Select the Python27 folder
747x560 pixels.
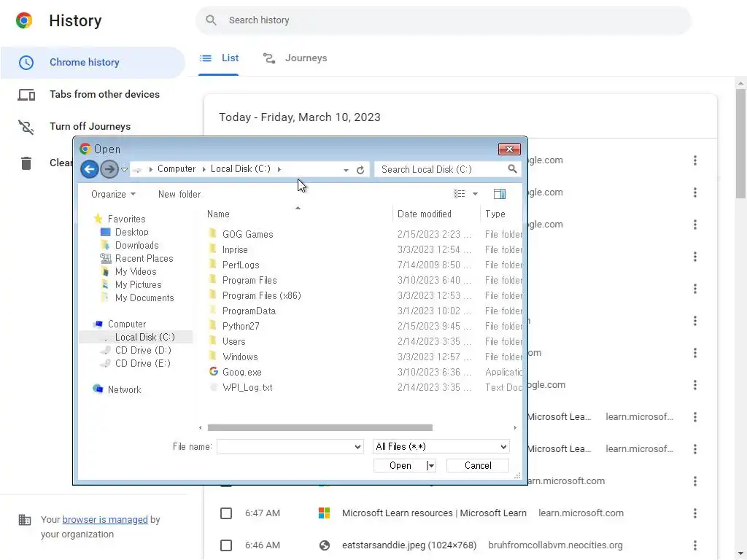pyautogui.click(x=241, y=326)
